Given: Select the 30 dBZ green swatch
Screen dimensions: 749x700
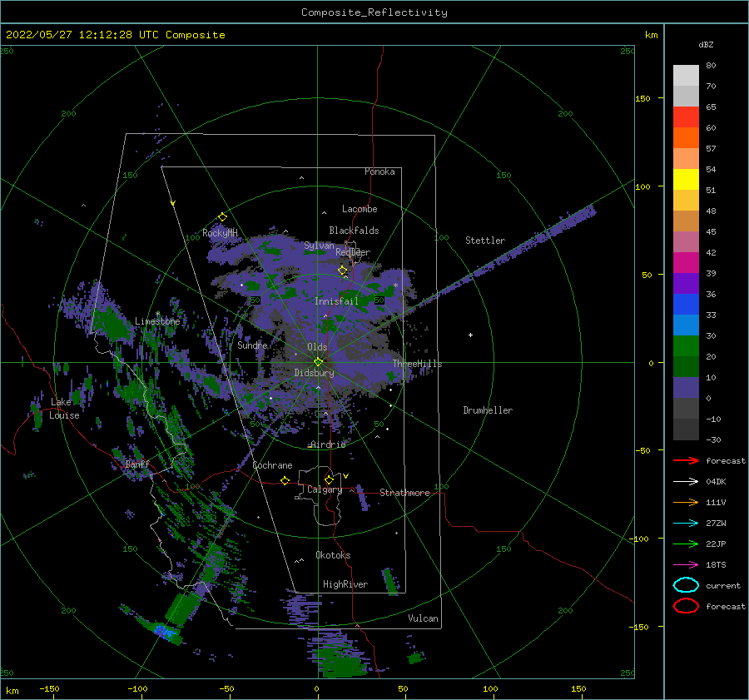Looking at the screenshot, I should 686,345.
